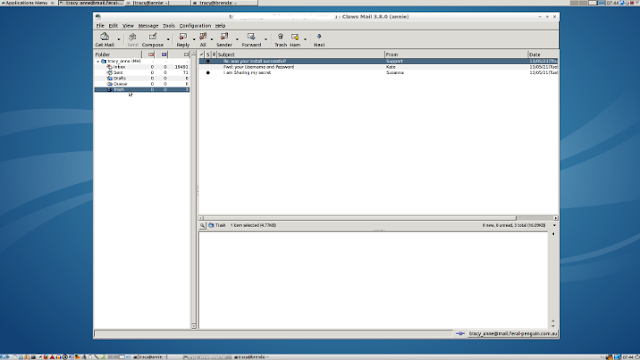Toggle the mark column header checkmark

click(202, 54)
